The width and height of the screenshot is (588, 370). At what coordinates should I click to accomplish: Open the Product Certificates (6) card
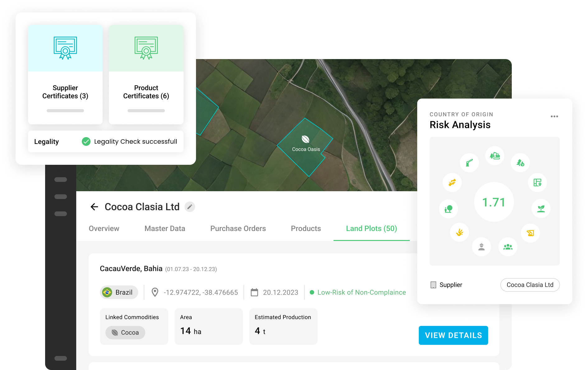pos(146,75)
